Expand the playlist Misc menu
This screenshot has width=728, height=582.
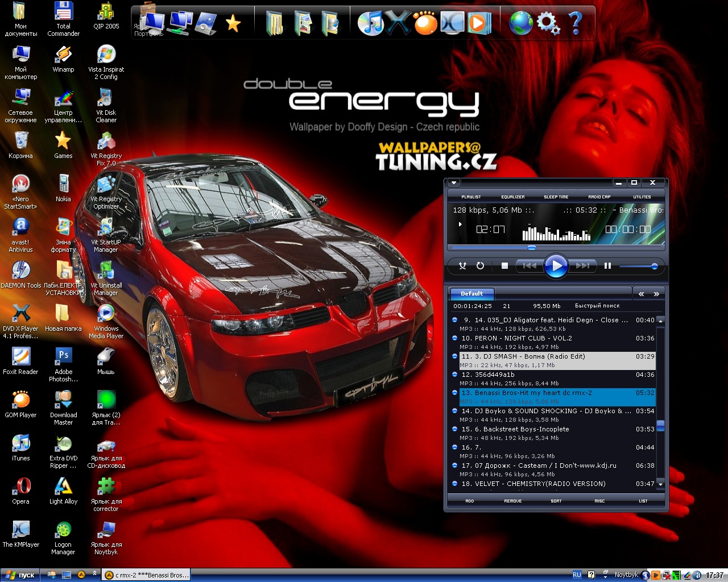click(599, 501)
